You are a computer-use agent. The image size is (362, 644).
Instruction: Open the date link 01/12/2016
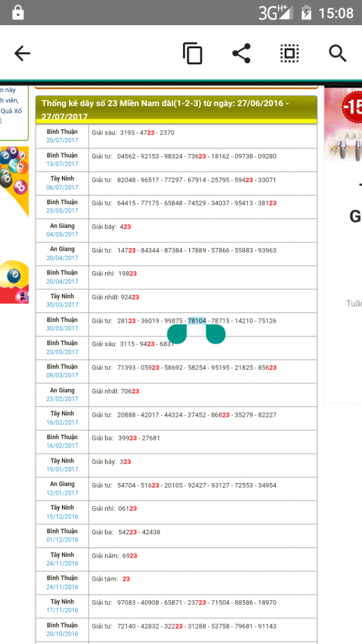click(62, 540)
